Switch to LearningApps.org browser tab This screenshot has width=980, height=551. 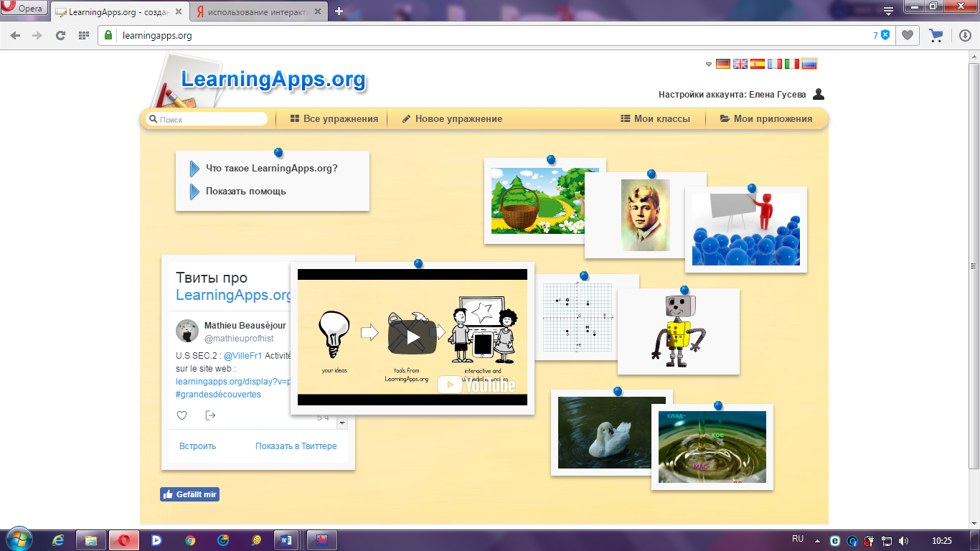click(120, 11)
